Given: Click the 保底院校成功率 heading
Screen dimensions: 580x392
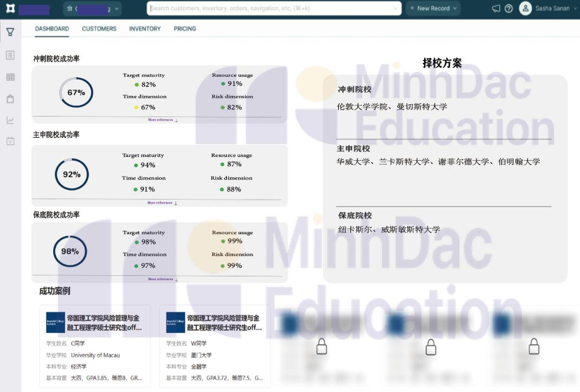Looking at the screenshot, I should [56, 215].
